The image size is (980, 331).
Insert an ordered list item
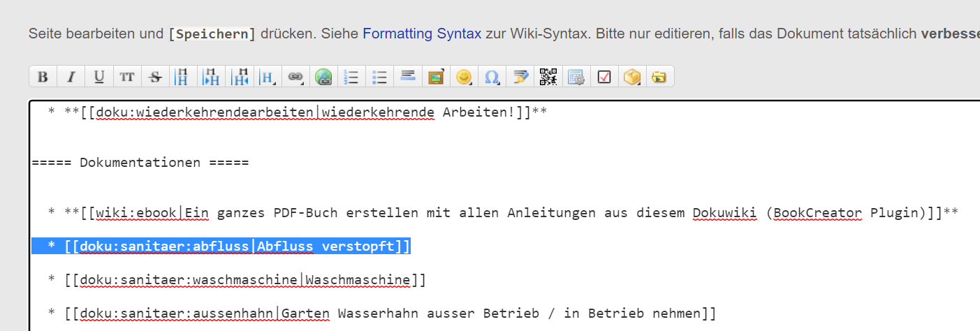(x=351, y=77)
